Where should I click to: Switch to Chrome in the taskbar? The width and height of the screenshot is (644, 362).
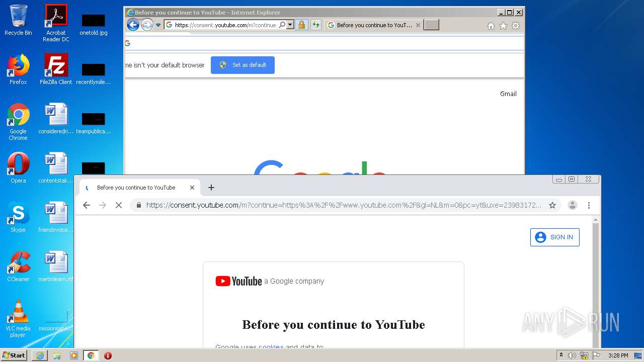91,355
